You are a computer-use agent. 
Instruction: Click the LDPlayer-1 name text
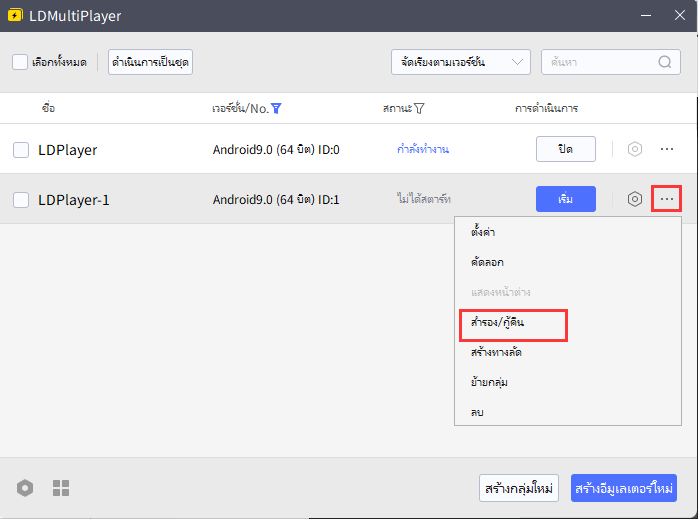[x=73, y=200]
